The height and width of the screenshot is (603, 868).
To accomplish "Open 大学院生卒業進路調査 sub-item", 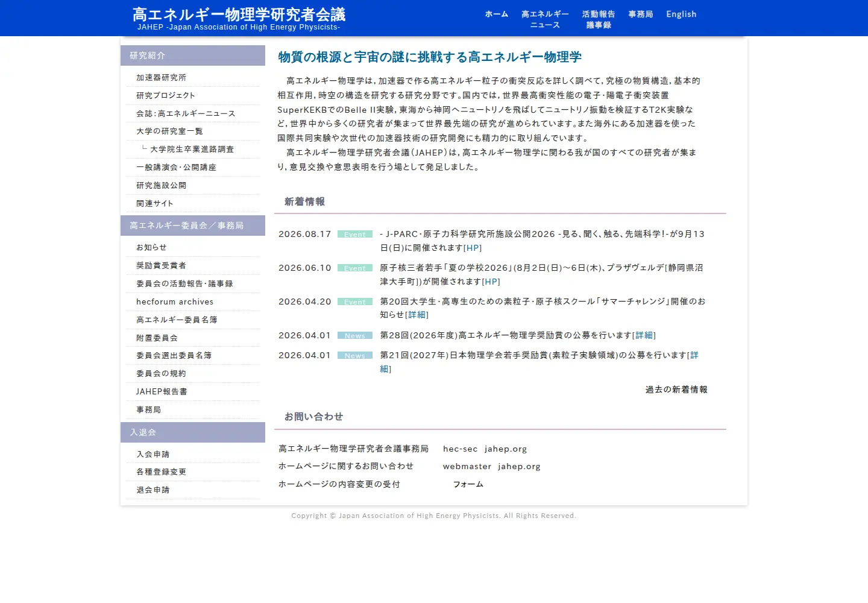I will click(x=192, y=150).
